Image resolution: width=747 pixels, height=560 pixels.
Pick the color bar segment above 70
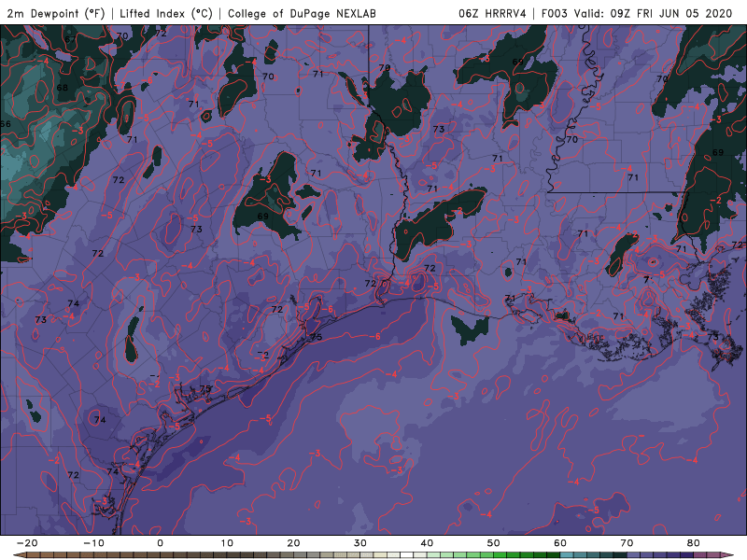[634, 555]
